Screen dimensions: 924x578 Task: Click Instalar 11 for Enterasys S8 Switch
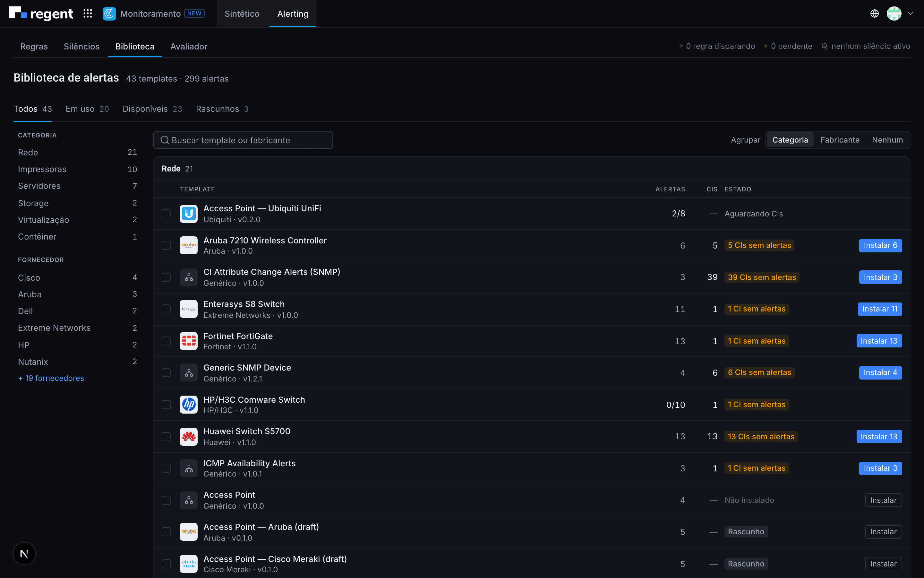tap(880, 309)
